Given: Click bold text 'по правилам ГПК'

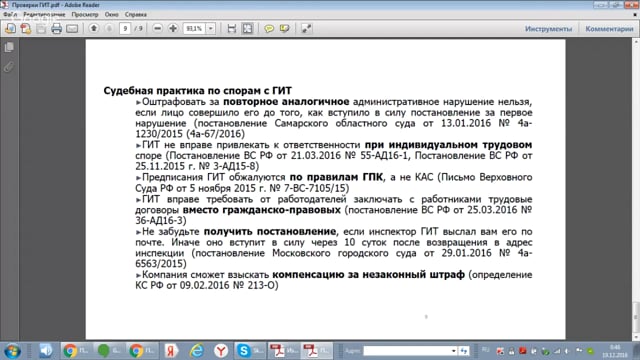Looking at the screenshot, I should 336,177.
